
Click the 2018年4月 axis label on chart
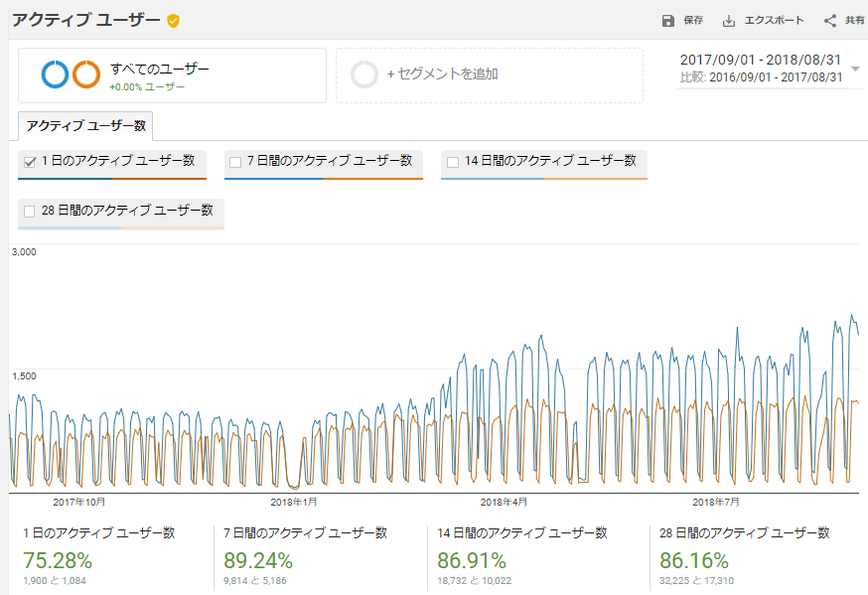pos(505,502)
